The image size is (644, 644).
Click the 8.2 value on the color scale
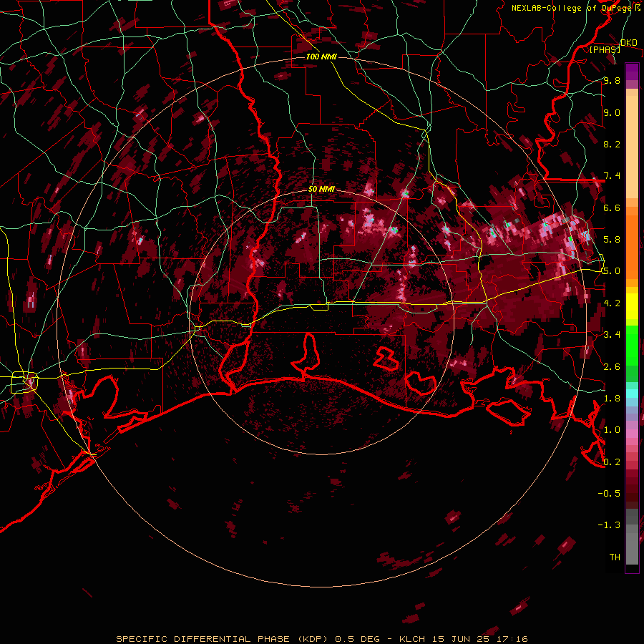pyautogui.click(x=612, y=144)
